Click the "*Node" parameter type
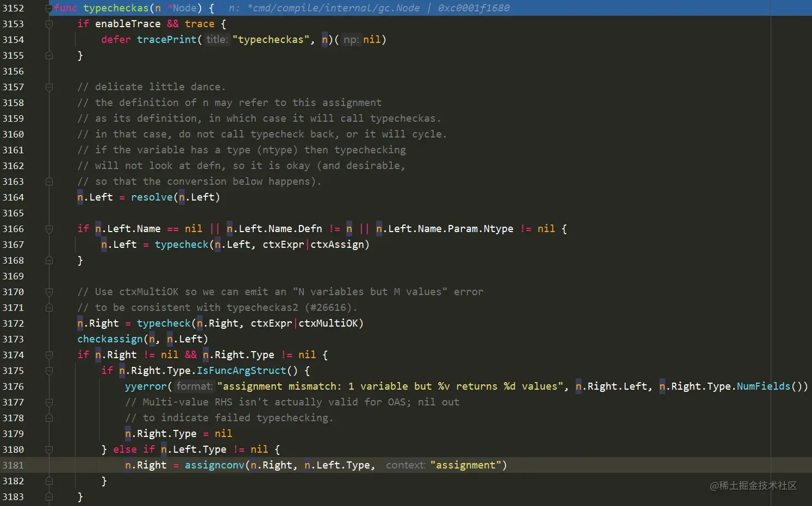The image size is (812, 506). 182,8
